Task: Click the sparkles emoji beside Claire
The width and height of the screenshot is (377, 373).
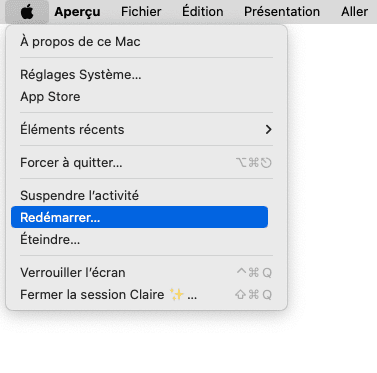Action: click(x=177, y=294)
